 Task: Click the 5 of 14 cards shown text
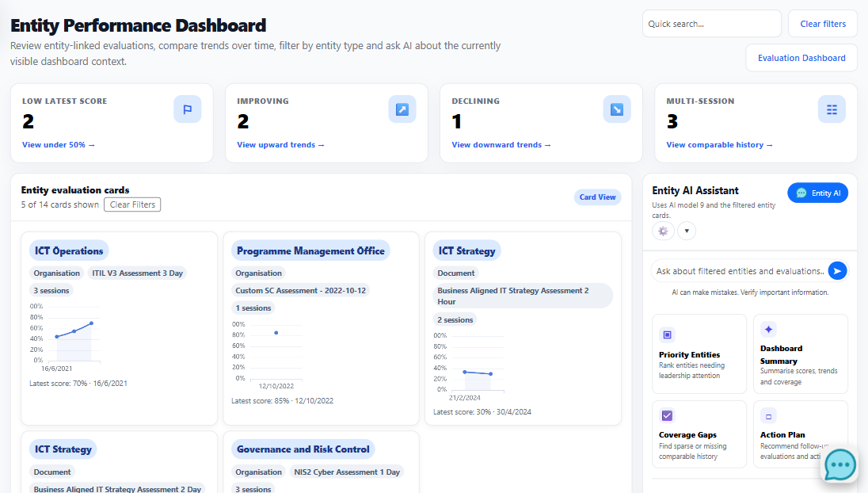(x=59, y=204)
